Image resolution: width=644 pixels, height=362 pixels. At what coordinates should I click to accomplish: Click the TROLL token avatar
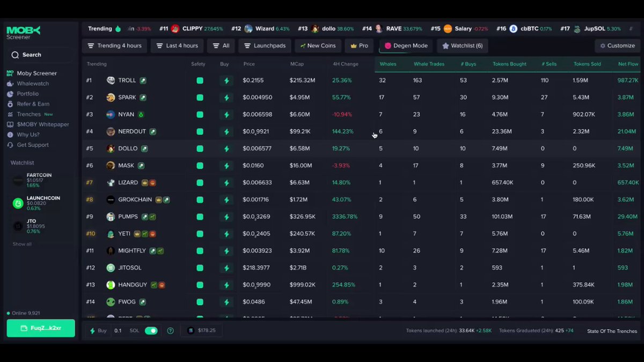click(x=111, y=80)
